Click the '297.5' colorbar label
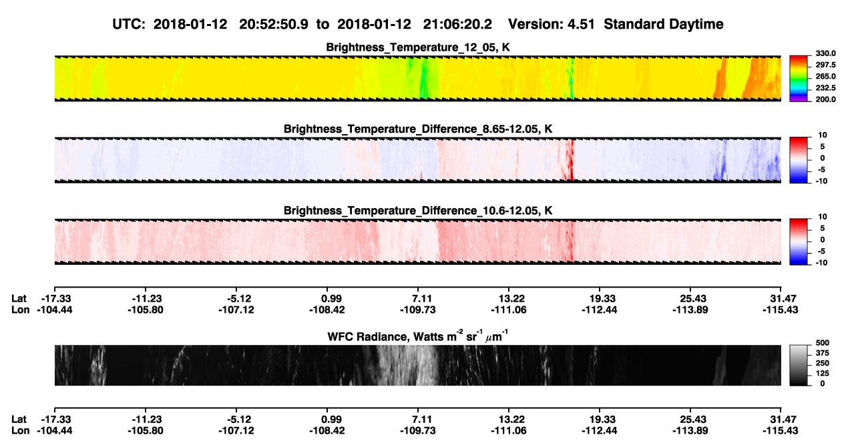868x445 pixels. coord(826,65)
